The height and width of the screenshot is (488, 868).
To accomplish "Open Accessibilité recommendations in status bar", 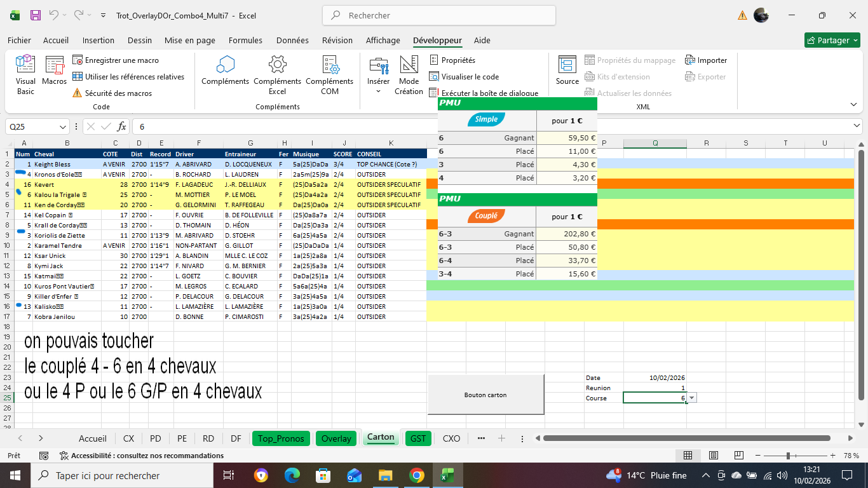I will pyautogui.click(x=141, y=456).
